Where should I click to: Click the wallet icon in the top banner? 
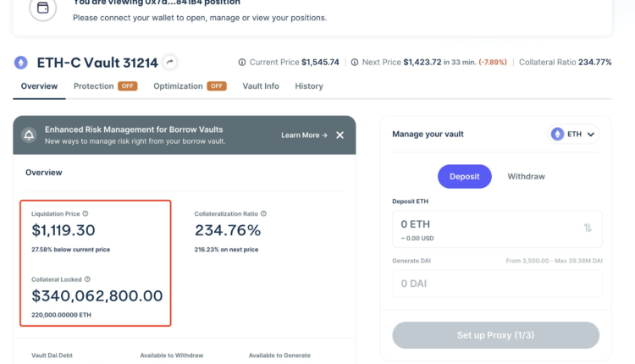coord(43,9)
